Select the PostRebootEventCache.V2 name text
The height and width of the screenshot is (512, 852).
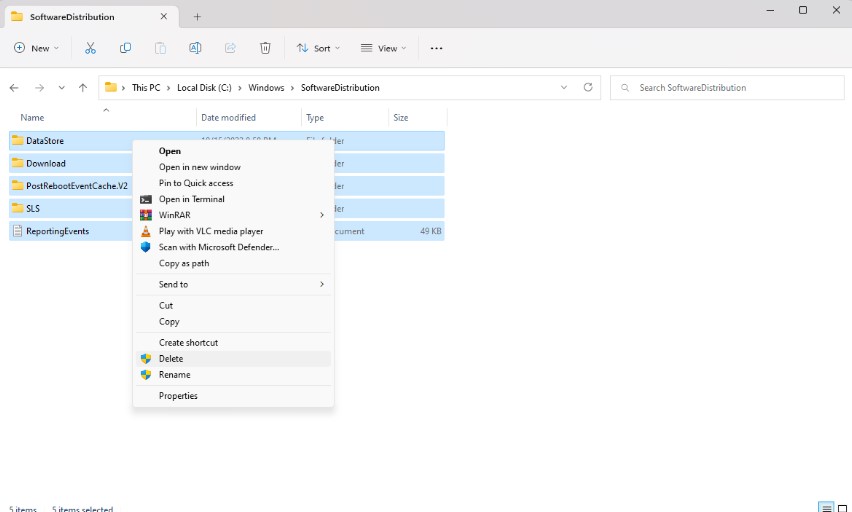pyautogui.click(x=77, y=186)
